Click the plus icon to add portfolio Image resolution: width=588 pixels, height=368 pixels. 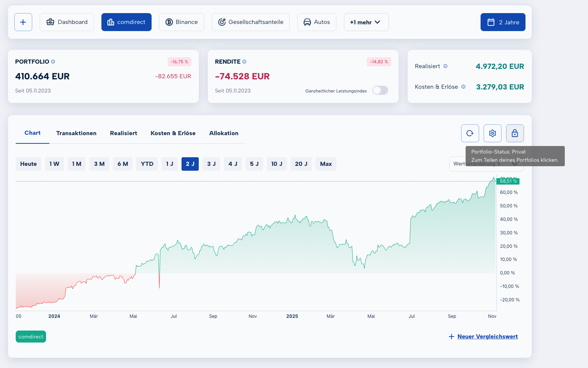23,22
